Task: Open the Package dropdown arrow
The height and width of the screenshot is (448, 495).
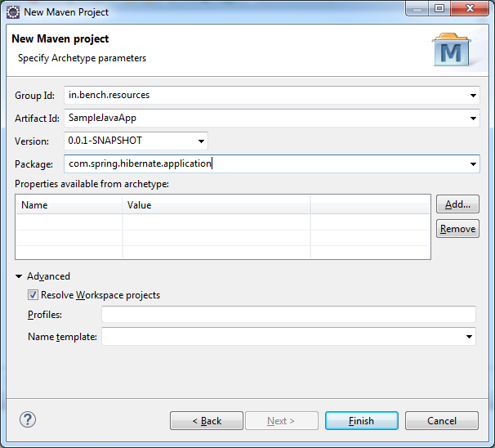Action: click(473, 164)
